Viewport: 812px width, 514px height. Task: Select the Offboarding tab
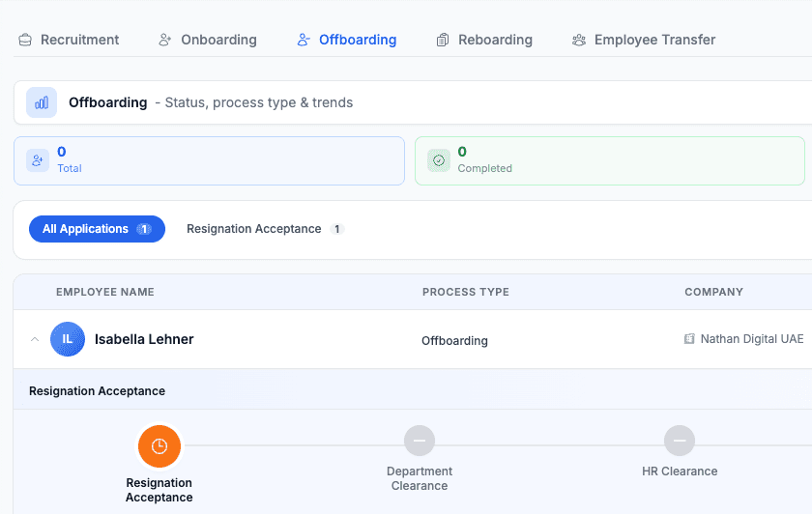click(346, 40)
